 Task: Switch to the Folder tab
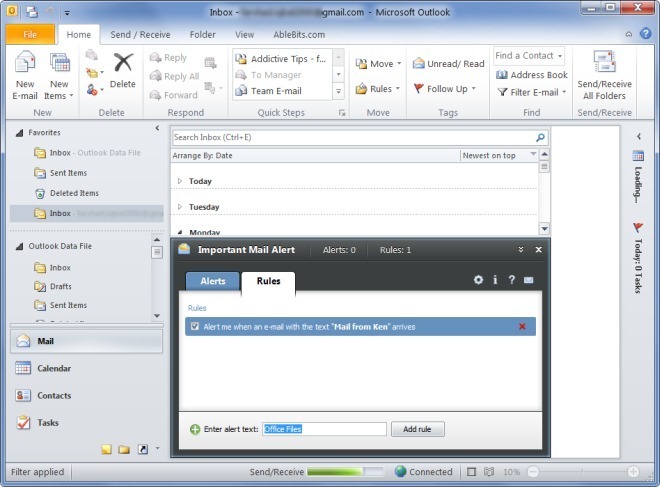click(x=202, y=35)
